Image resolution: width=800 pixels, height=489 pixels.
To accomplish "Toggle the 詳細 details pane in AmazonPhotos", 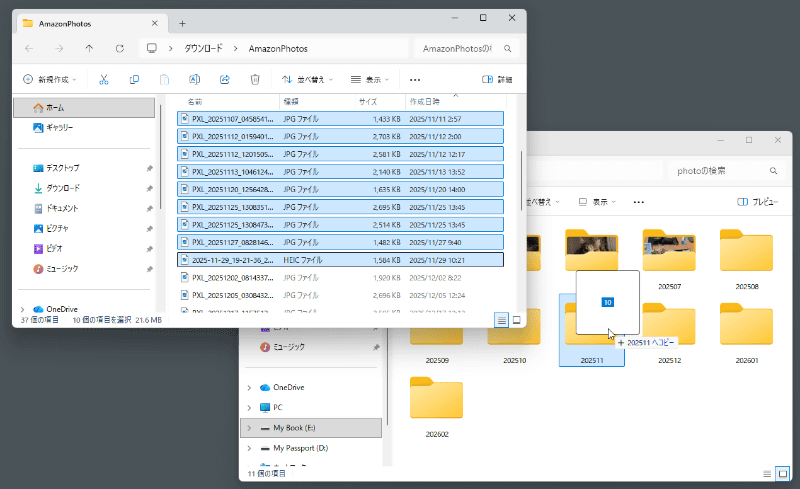I will click(x=497, y=79).
